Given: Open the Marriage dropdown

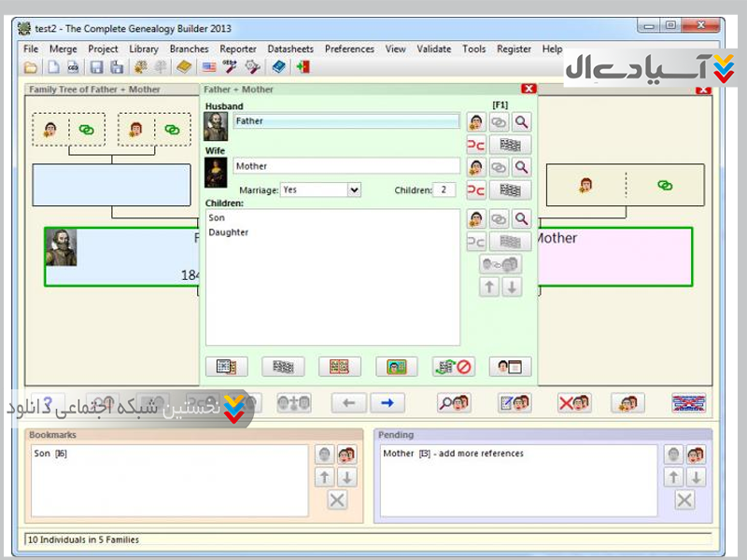Looking at the screenshot, I should (354, 189).
